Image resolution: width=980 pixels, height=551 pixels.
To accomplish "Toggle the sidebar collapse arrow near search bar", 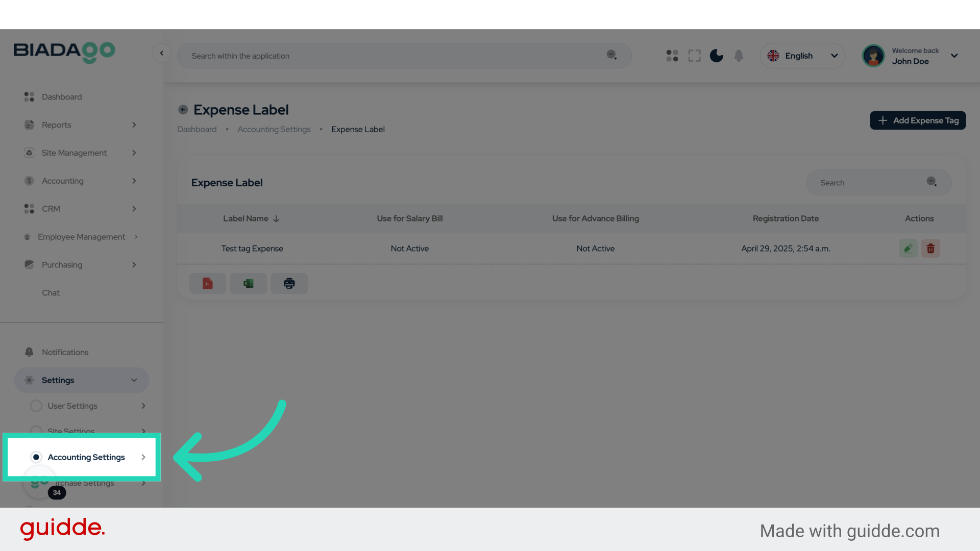I will tap(162, 53).
